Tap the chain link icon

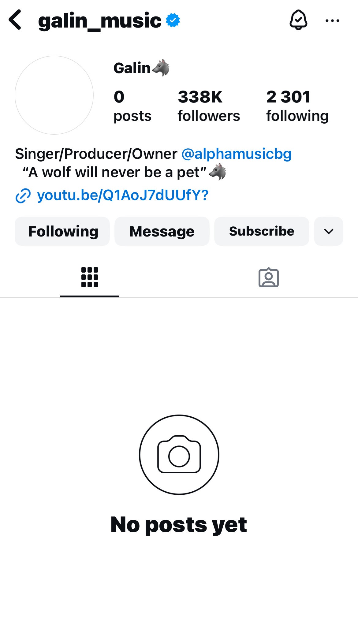(x=23, y=196)
